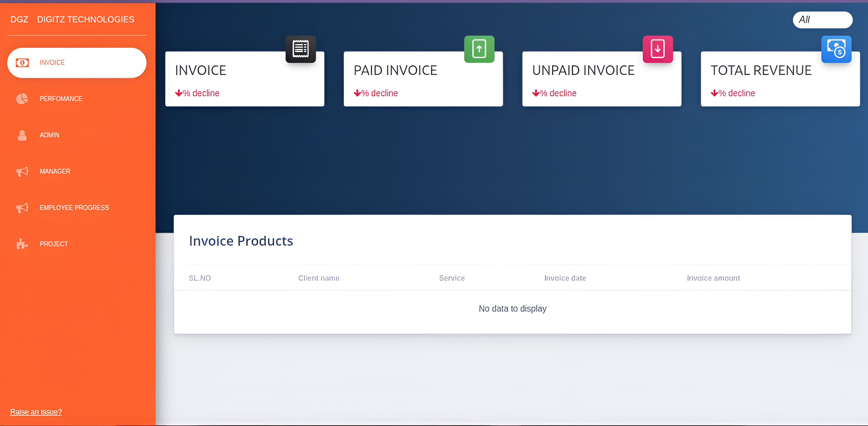Click % decline text on Invoice card
Screen dimensions: 868x426
pyautogui.click(x=201, y=93)
